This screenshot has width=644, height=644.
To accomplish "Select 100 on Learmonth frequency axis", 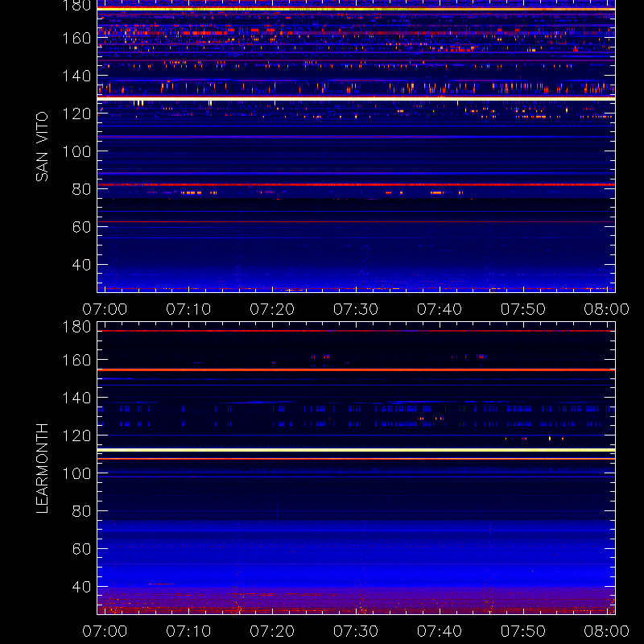I will click(x=76, y=473).
